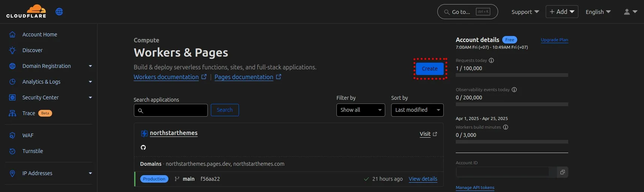Click info icon beside Workers build minutes
This screenshot has width=644, height=192.
pyautogui.click(x=506, y=127)
